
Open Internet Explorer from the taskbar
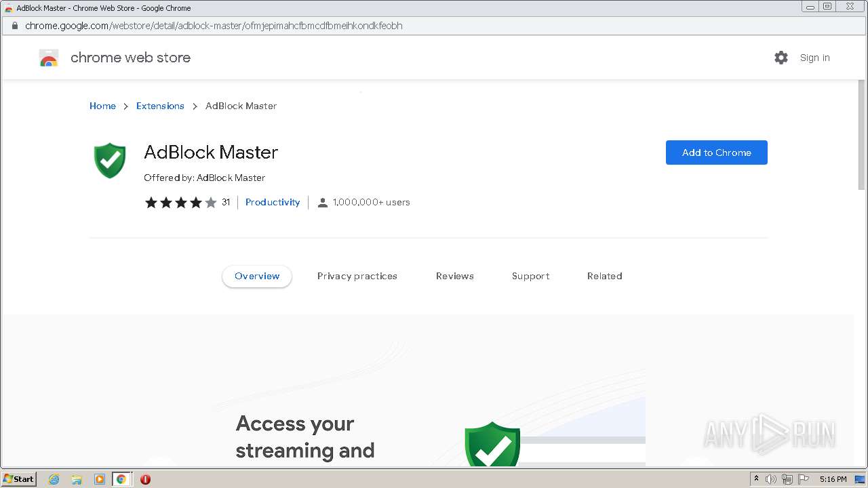point(54,479)
